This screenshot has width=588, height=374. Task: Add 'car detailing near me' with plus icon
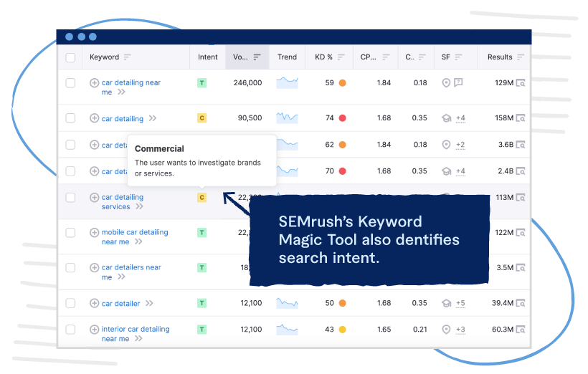click(x=94, y=83)
